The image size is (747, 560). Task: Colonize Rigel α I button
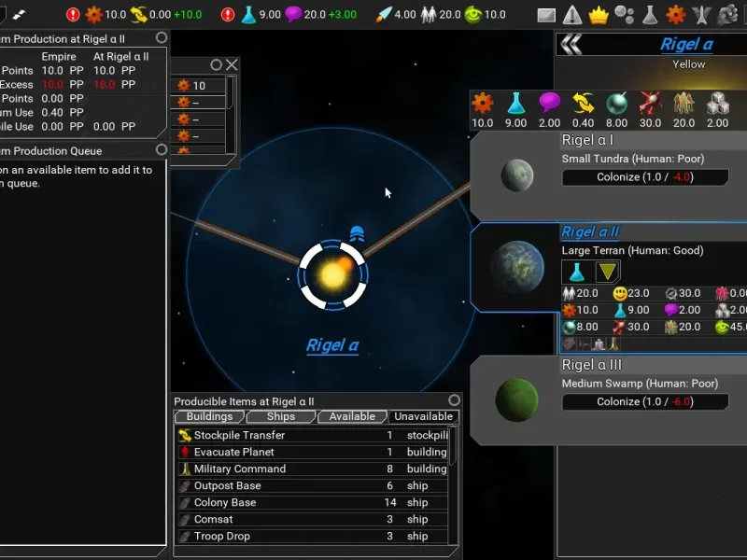point(645,177)
